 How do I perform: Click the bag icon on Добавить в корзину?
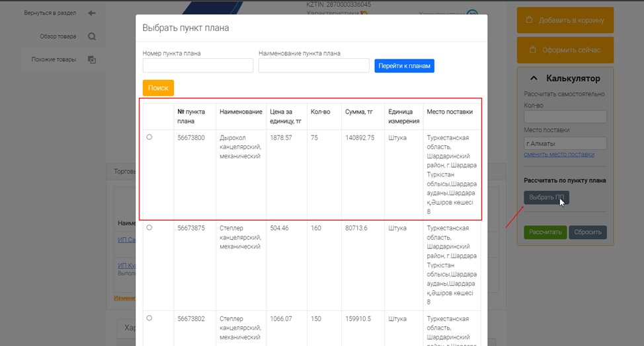(x=529, y=20)
